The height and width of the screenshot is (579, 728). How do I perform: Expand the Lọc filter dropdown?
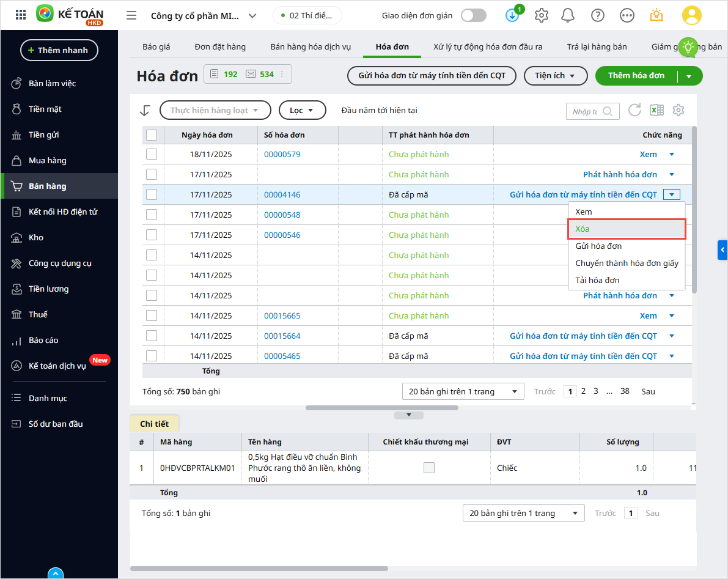(x=302, y=111)
